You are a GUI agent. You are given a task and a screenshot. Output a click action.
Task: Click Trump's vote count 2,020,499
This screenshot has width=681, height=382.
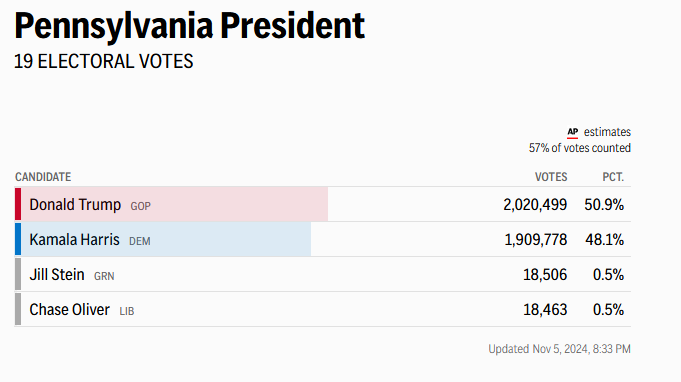click(535, 204)
